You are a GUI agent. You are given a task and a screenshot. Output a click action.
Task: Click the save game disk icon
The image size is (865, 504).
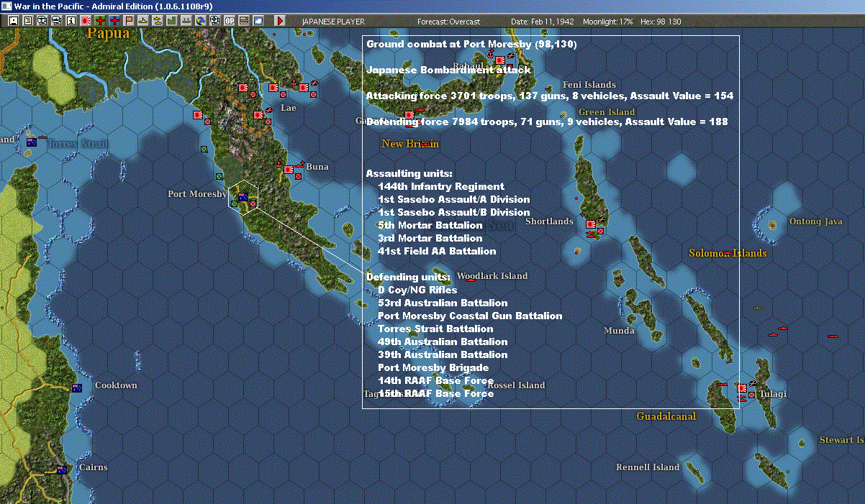point(14,21)
